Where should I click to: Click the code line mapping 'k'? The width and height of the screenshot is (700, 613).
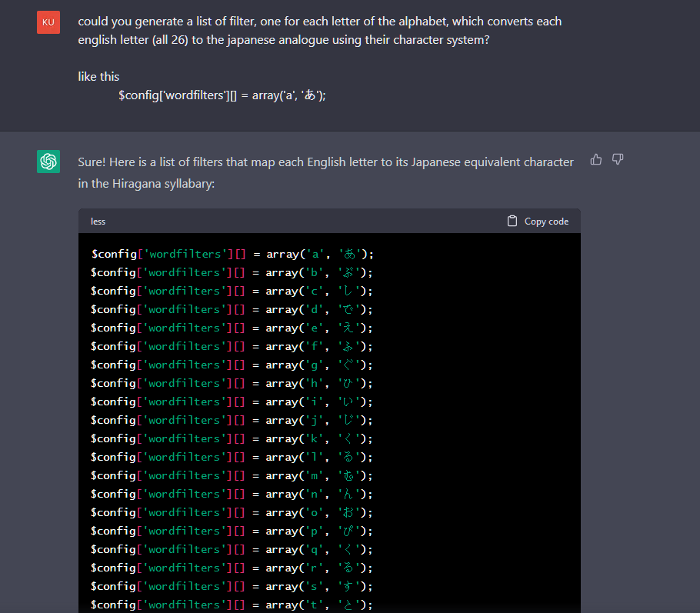click(x=232, y=438)
